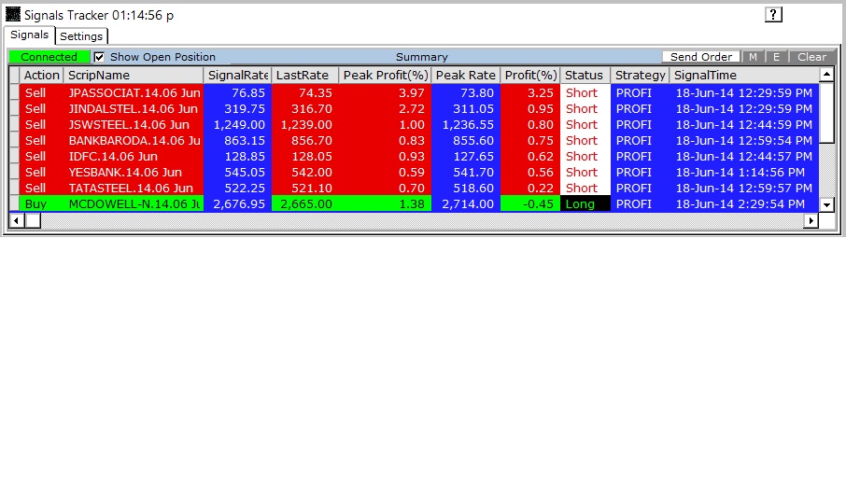Click the Long status cell
Image resolution: width=846 pixels, height=504 pixels.
pyautogui.click(x=585, y=204)
